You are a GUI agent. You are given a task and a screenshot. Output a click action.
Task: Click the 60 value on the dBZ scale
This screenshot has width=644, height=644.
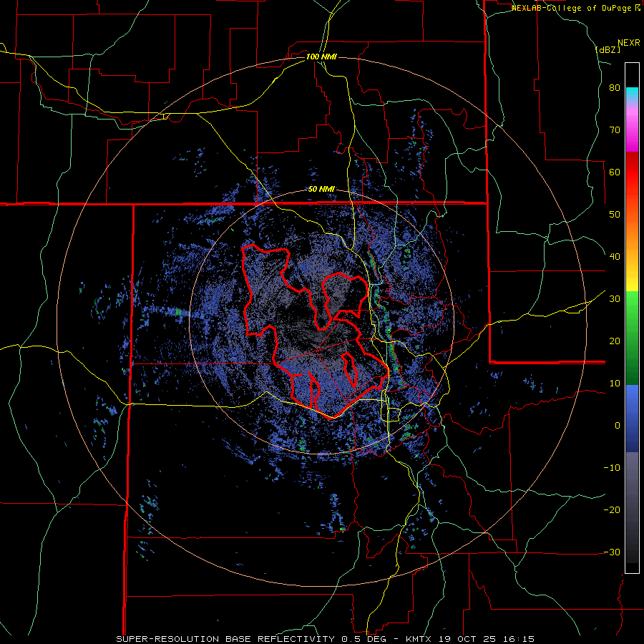tap(615, 172)
